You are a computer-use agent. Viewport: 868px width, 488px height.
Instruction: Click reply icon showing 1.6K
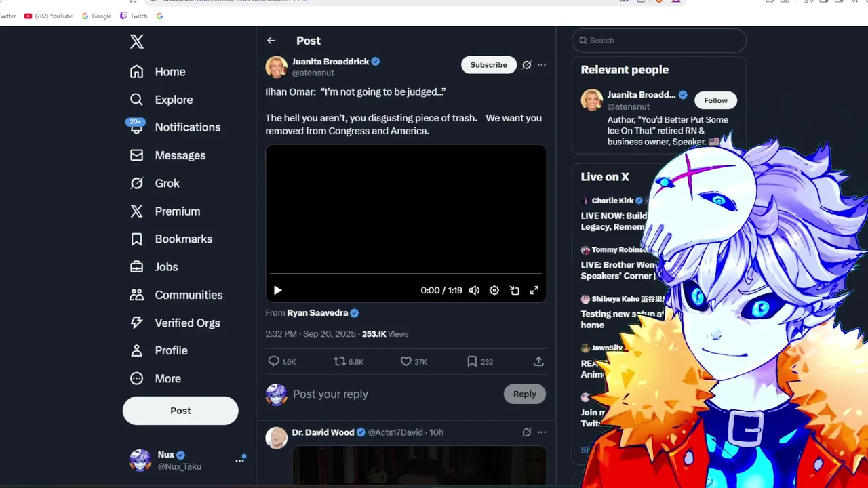point(282,362)
